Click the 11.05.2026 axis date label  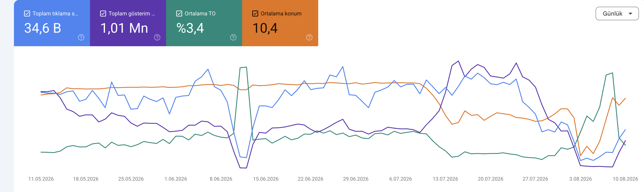(41, 179)
